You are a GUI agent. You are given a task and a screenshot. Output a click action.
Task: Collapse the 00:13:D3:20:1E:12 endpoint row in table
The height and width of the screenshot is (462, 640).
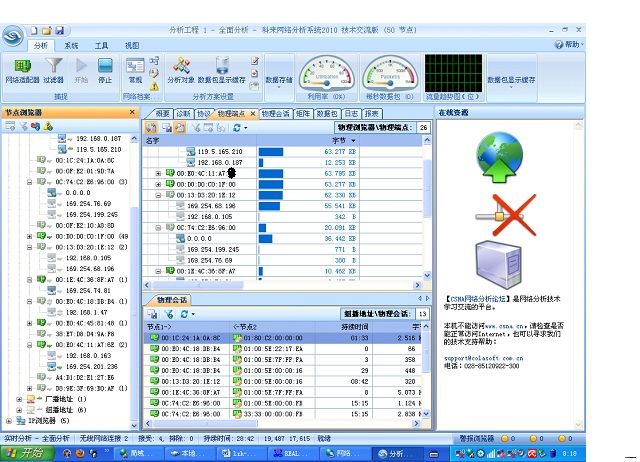(158, 195)
